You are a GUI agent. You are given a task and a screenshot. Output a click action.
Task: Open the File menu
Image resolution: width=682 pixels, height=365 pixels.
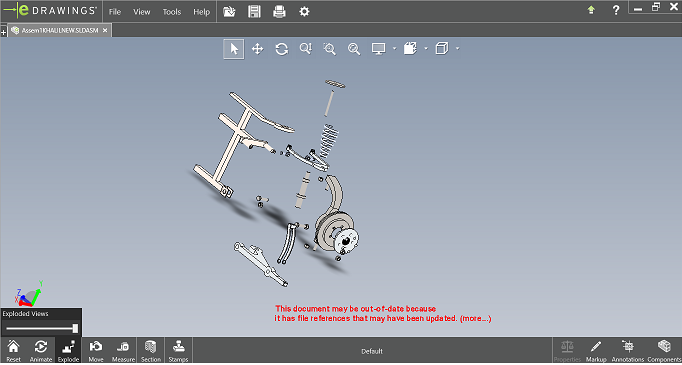(x=115, y=12)
